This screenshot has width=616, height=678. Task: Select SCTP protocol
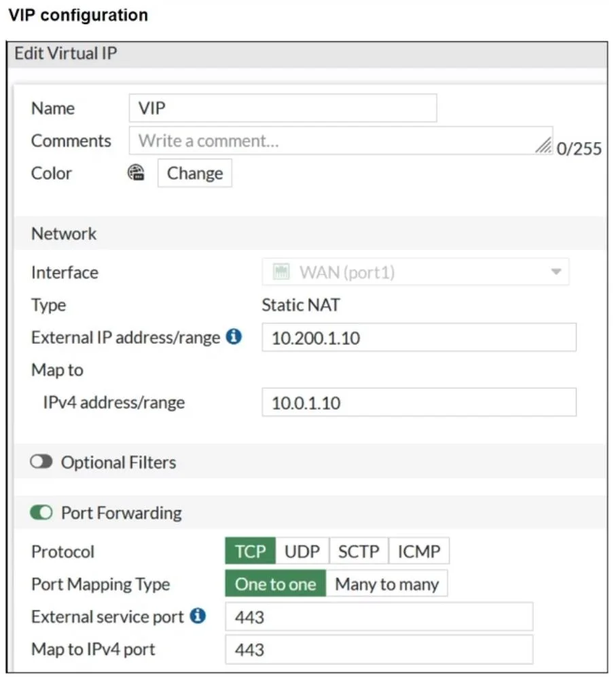click(359, 551)
